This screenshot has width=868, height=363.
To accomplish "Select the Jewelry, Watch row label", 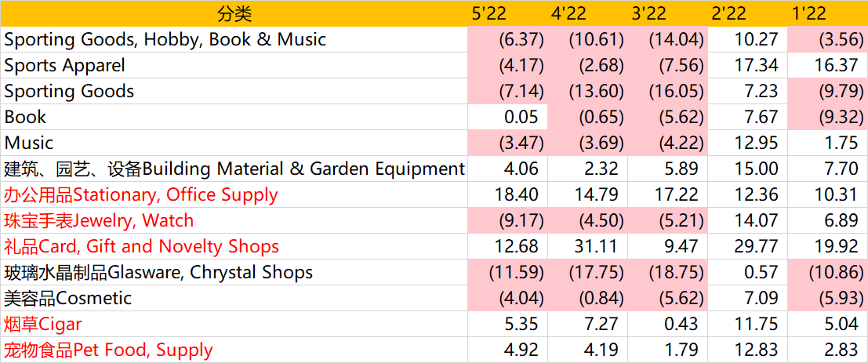I will click(x=234, y=220).
